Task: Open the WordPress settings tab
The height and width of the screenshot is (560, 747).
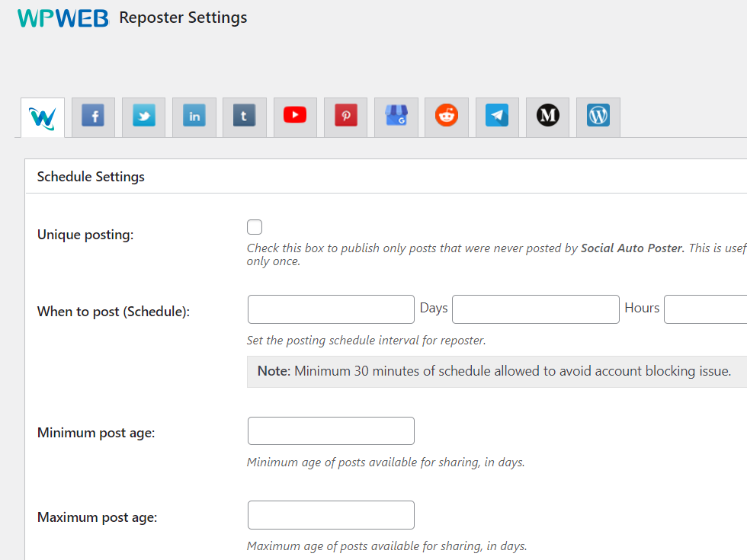Action: (598, 117)
